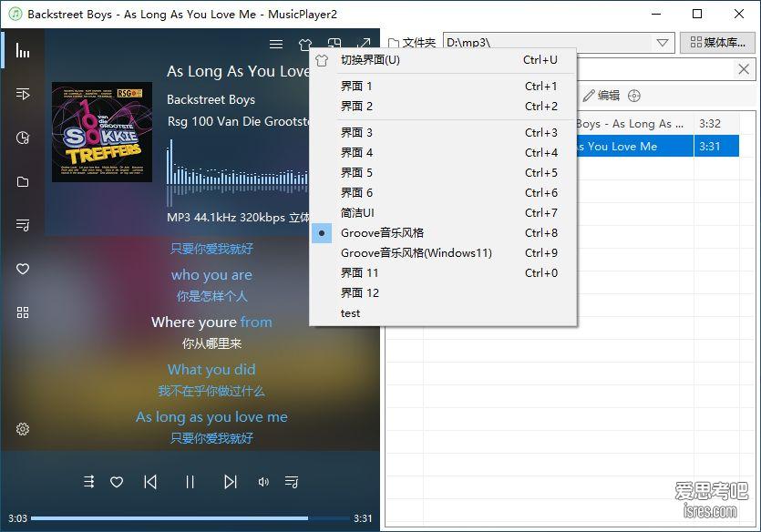Choose 界面 1 from skin menu
This screenshot has height=532, width=761.
443,87
